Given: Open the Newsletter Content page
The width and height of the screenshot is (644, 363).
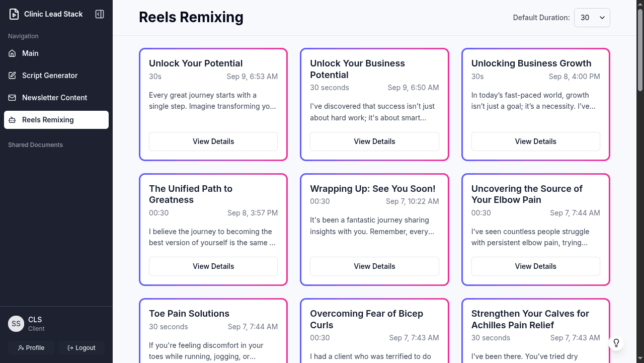Looking at the screenshot, I should (54, 98).
